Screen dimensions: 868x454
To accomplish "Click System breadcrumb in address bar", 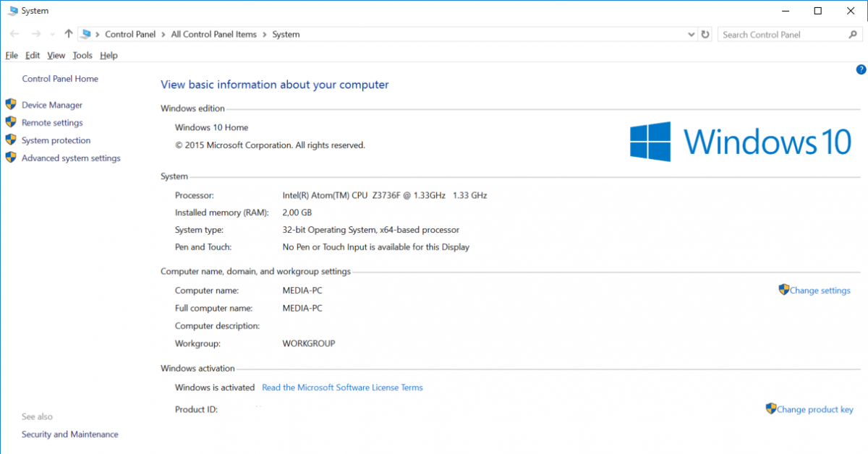I will coord(286,34).
